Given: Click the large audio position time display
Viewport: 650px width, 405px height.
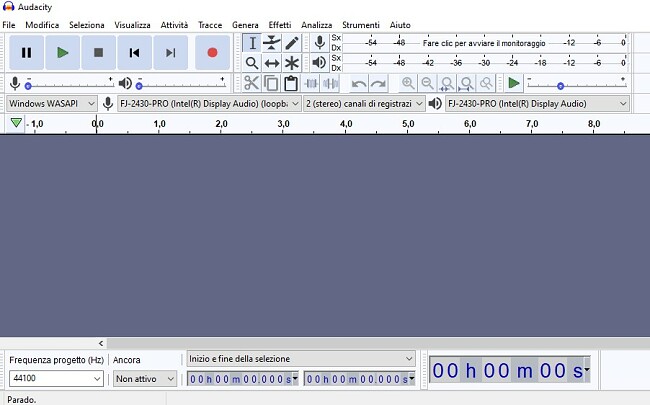Looking at the screenshot, I should (x=509, y=369).
